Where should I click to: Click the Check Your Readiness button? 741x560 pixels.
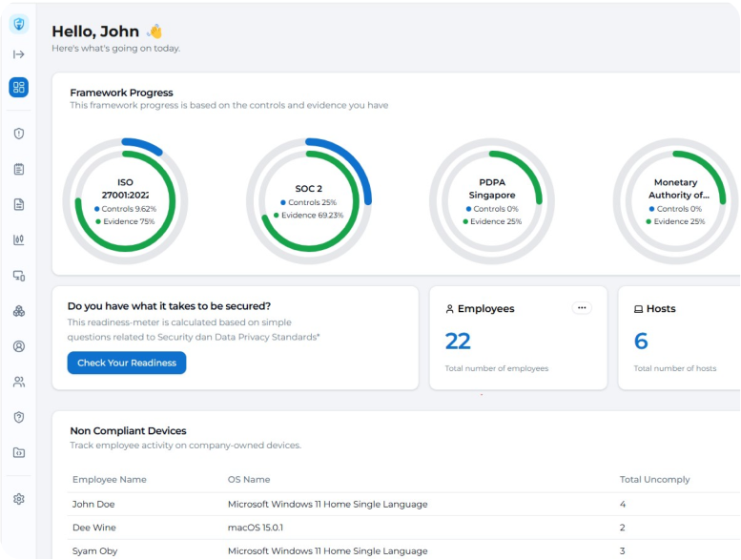(127, 363)
